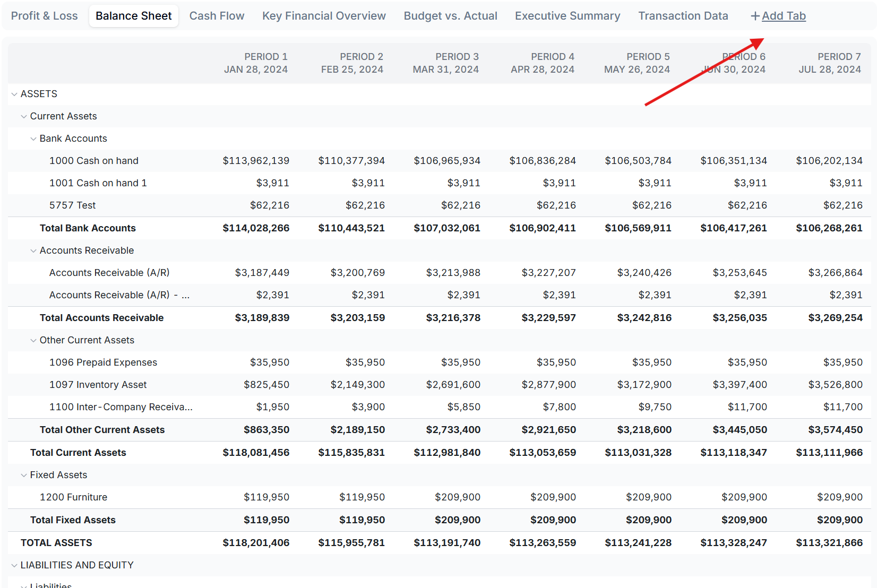Click the Total Bank Accounts row label
The width and height of the screenshot is (877, 588).
tap(88, 228)
